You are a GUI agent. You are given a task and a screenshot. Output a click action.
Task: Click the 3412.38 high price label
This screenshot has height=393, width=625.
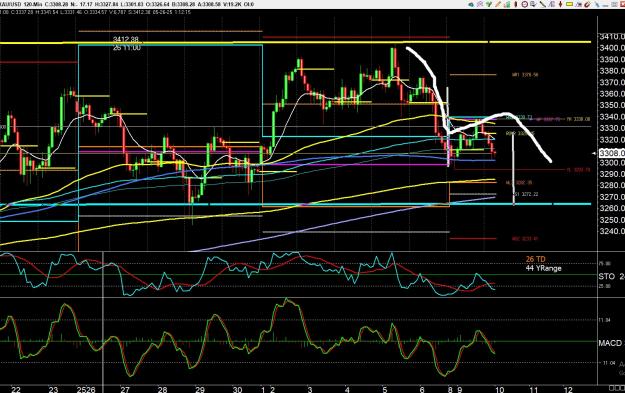point(126,39)
